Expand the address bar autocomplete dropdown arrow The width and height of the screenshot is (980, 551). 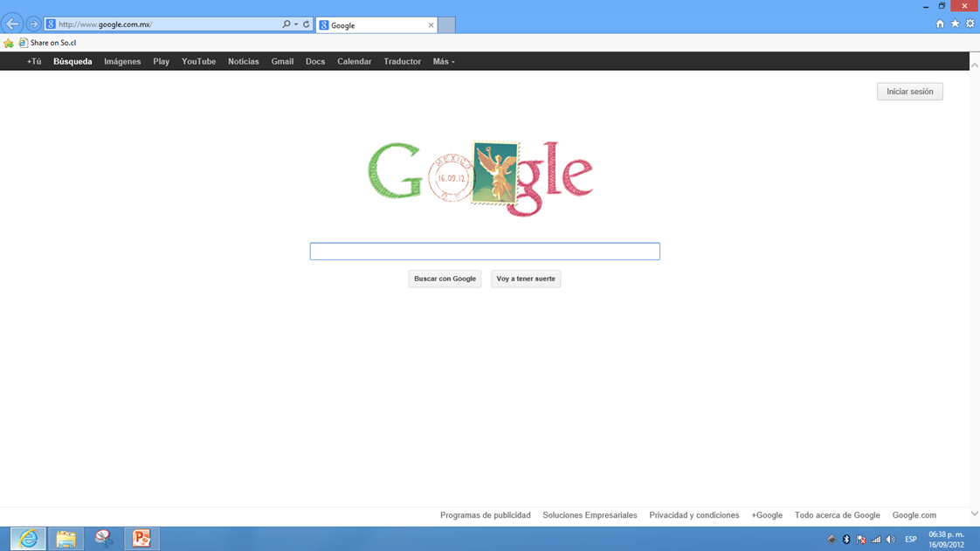[x=296, y=24]
